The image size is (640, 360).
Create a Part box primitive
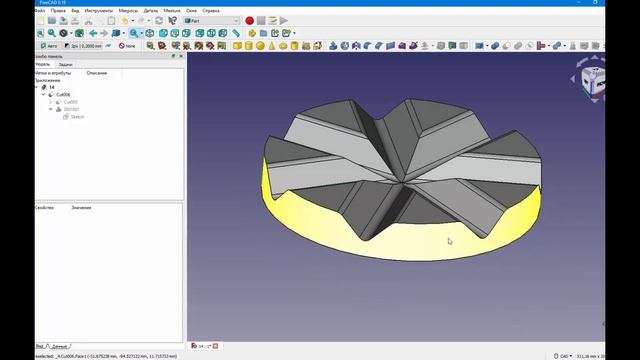(237, 46)
